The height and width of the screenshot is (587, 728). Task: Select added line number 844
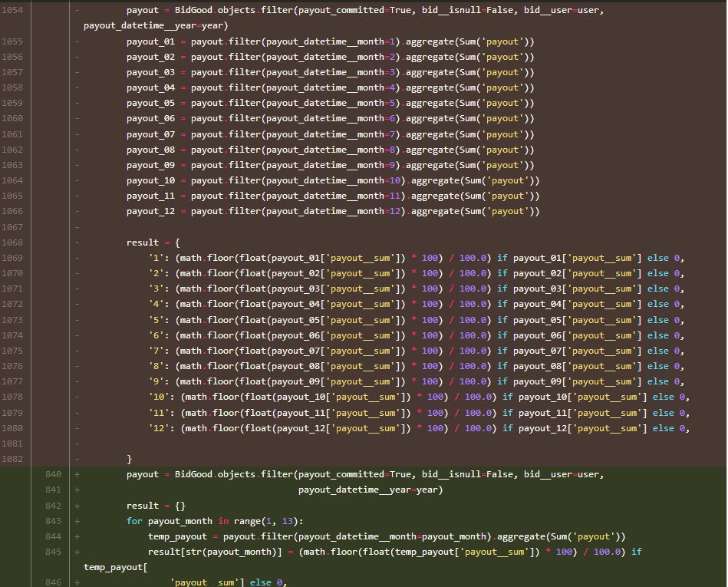(54, 536)
